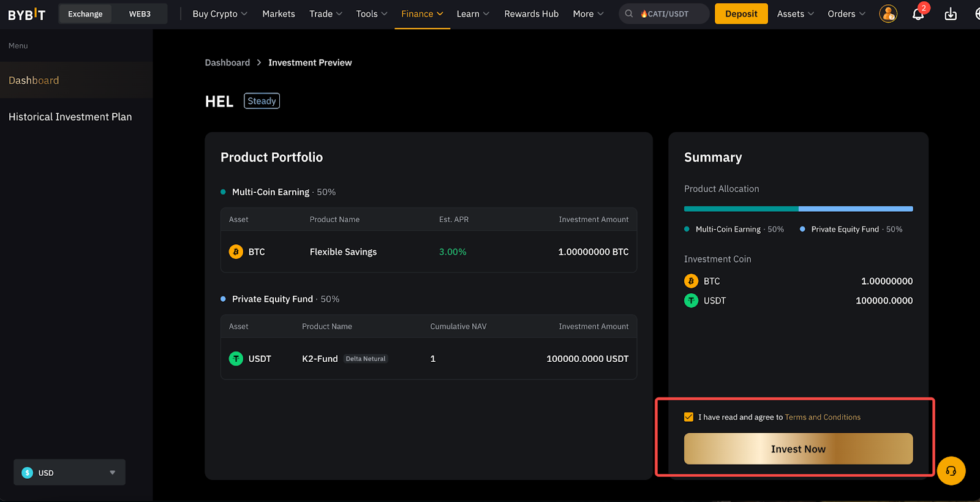Open the user profile avatar
The height and width of the screenshot is (502, 980).
point(888,13)
